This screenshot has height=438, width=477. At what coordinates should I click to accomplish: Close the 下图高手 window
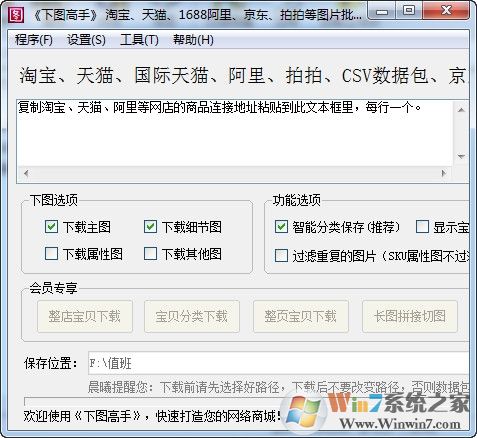pos(445,11)
